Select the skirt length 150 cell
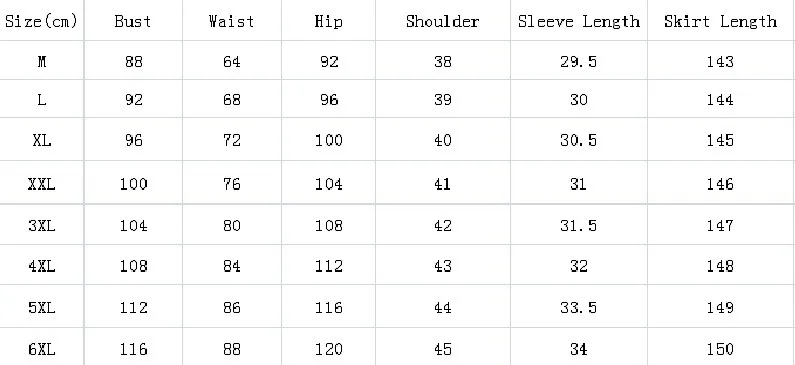This screenshot has height=365, width=795. coord(721,347)
